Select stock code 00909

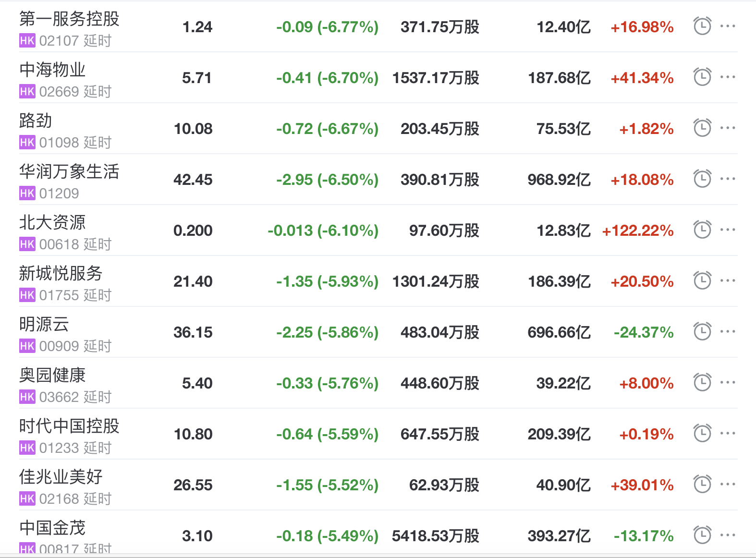pyautogui.click(x=59, y=346)
